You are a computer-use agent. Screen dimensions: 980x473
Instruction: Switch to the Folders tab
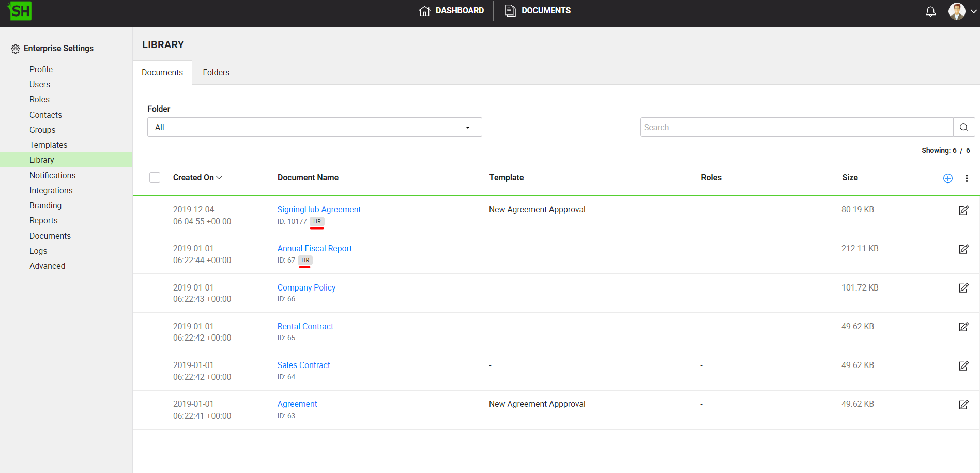[216, 73]
